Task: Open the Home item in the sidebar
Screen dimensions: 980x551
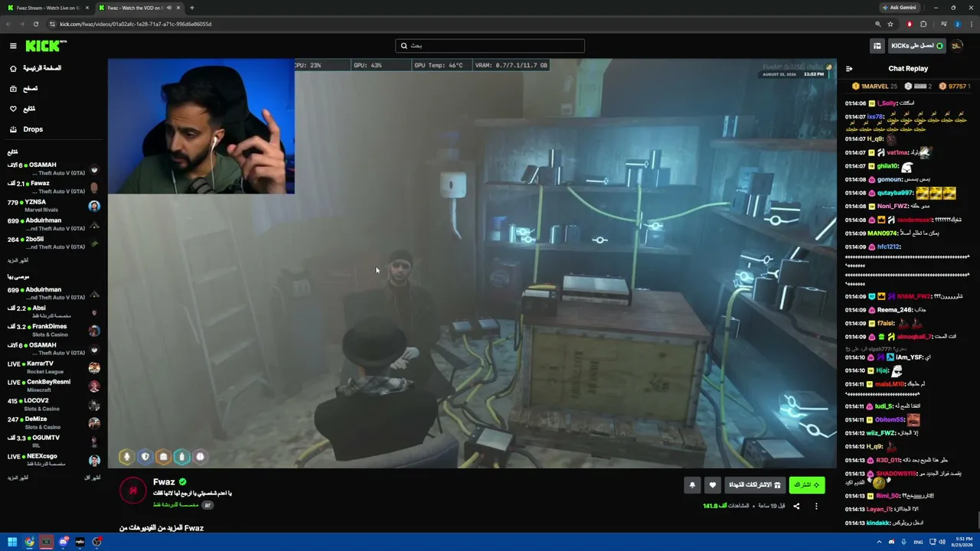Action: coord(52,68)
